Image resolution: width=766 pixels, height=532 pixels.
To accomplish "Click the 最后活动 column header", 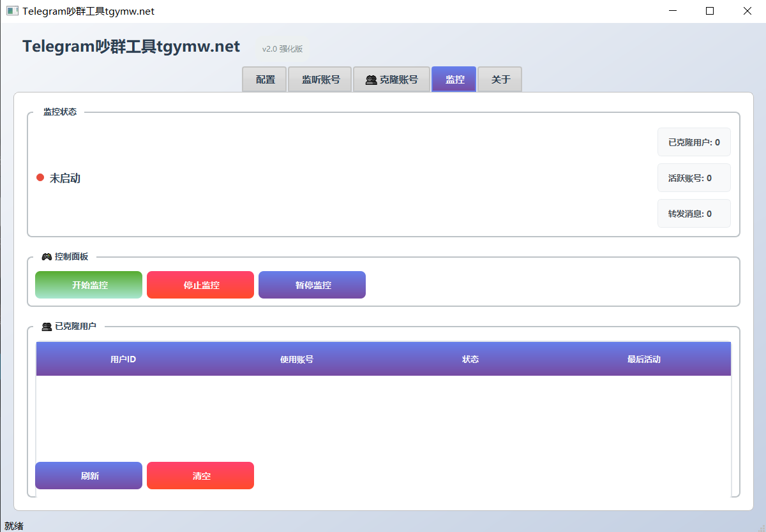I will [643, 359].
